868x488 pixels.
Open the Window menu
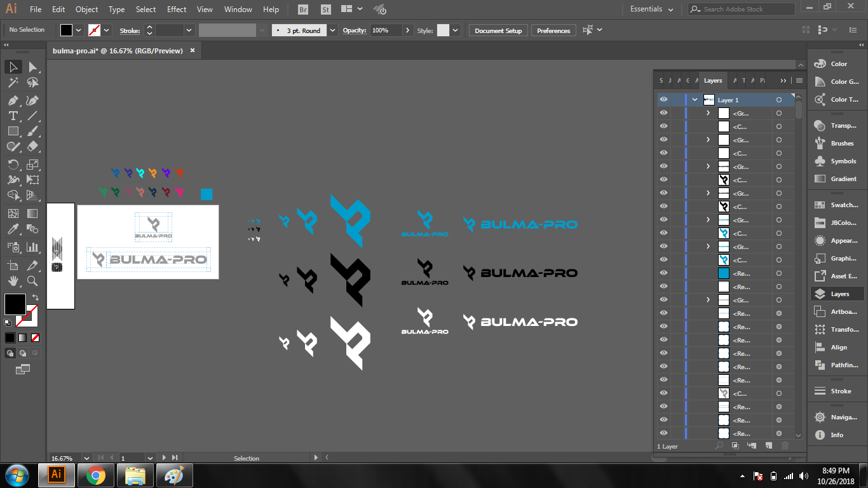tap(238, 10)
